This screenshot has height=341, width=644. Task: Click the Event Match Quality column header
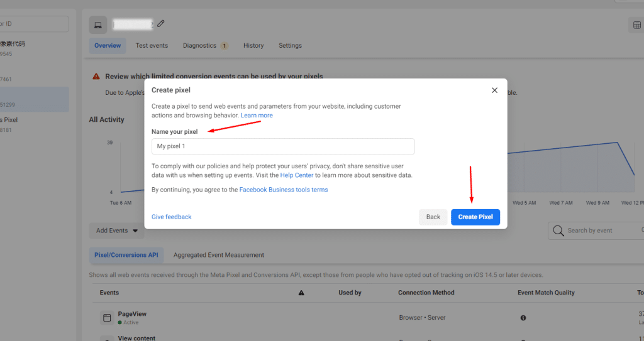[546, 293]
